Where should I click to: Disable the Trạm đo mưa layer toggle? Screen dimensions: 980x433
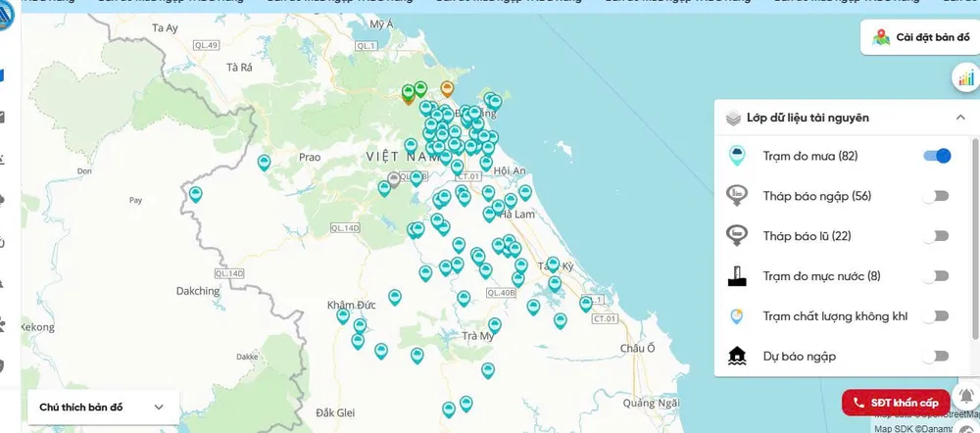(937, 156)
